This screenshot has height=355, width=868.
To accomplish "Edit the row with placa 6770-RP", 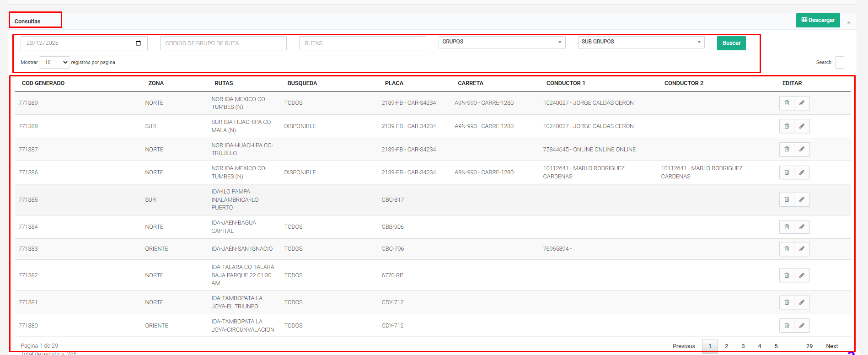I will 802,275.
